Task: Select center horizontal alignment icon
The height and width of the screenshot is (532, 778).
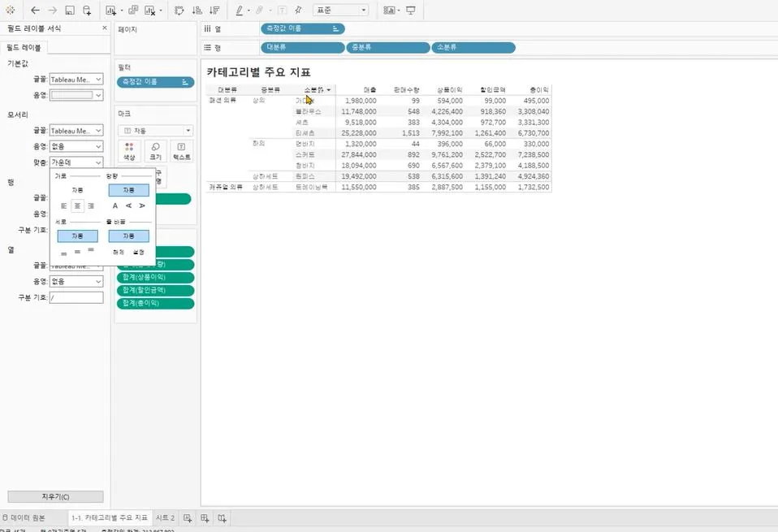Action: (x=77, y=205)
